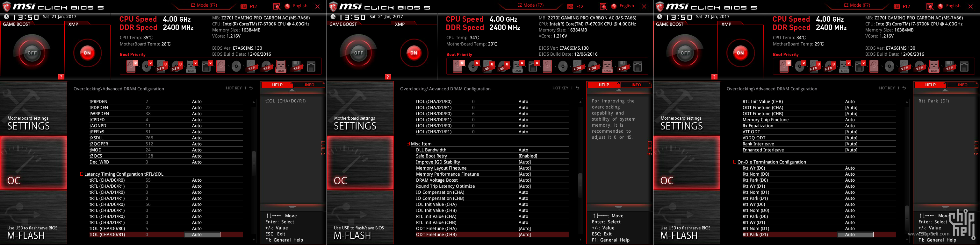Click the screenshot camera F12 icon in left screen

(243, 6)
